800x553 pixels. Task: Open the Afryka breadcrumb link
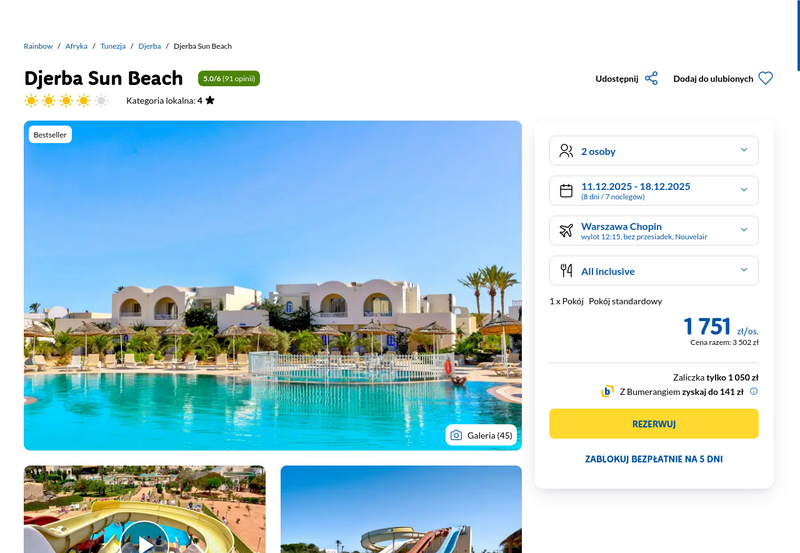click(76, 46)
